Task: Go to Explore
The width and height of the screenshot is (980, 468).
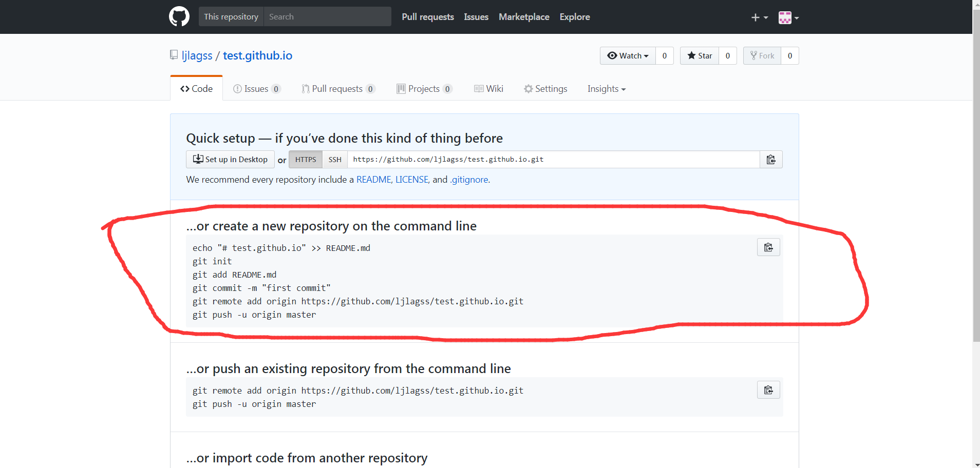Action: pyautogui.click(x=575, y=17)
